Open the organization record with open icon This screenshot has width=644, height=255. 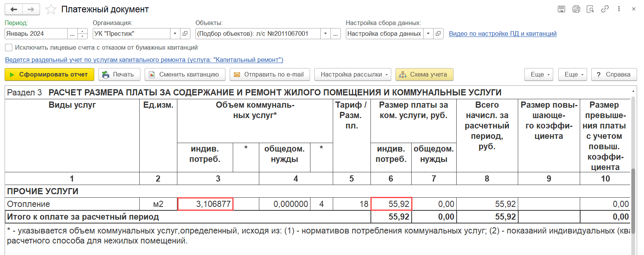(x=185, y=34)
